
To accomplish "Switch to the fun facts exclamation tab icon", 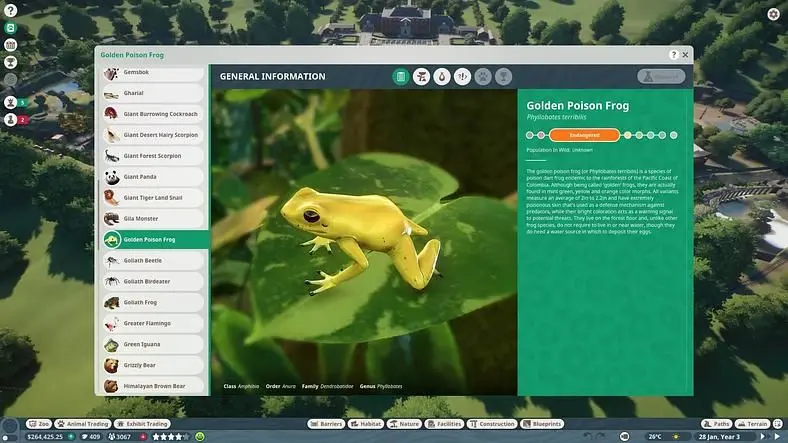I will [462, 77].
